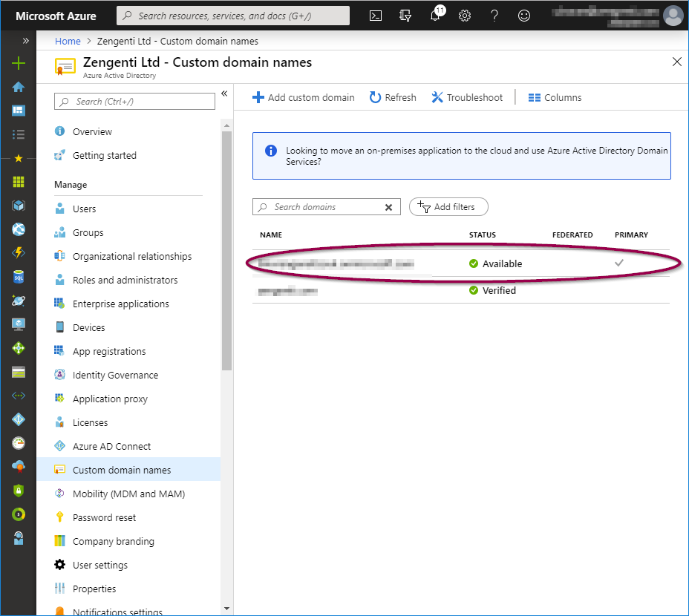Open Azure Active Directory sidebar icon
Screen dimensions: 689x616
point(19,419)
